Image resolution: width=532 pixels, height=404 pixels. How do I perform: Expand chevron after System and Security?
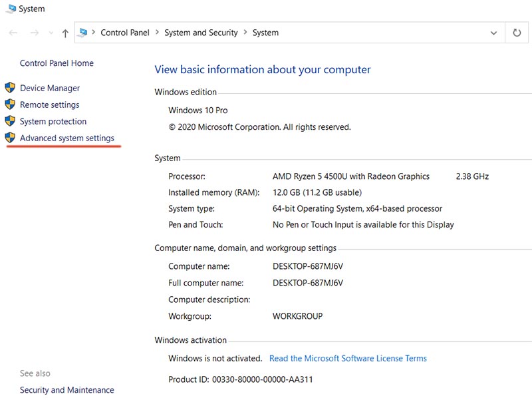(245, 32)
